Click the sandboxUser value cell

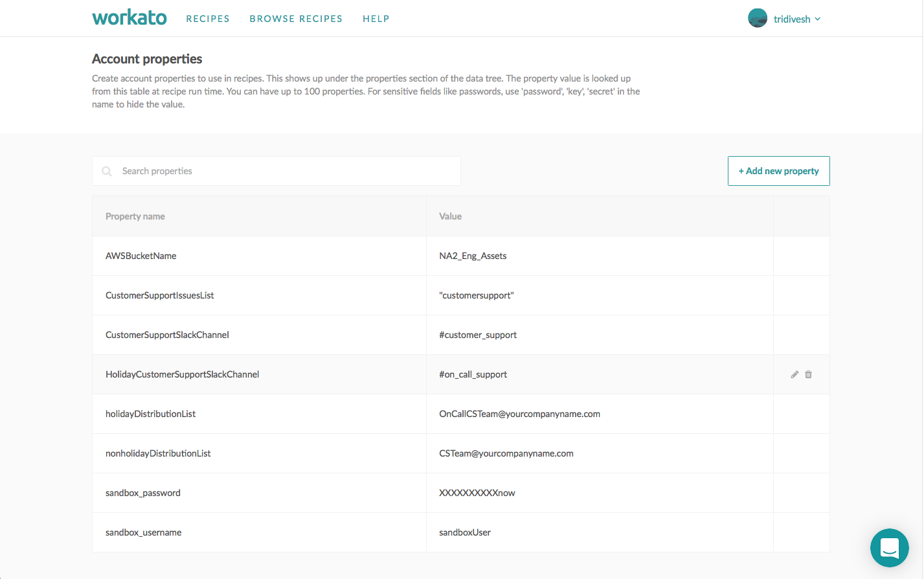pos(465,532)
